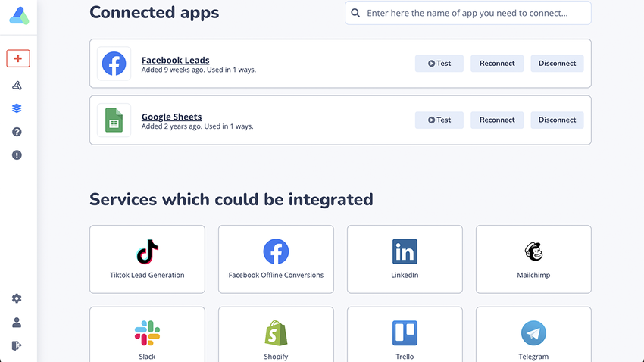Test the Facebook Leads connection
This screenshot has height=362, width=644.
pos(439,64)
